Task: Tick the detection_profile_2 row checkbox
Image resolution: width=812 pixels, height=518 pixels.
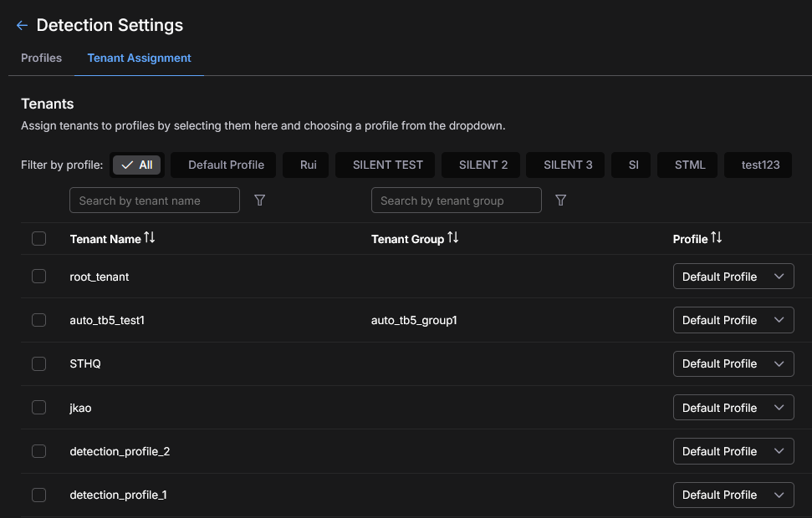Action: 38,451
